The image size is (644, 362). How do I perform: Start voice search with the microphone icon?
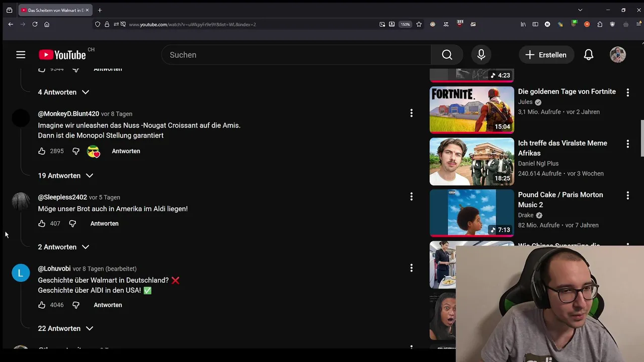tap(481, 55)
